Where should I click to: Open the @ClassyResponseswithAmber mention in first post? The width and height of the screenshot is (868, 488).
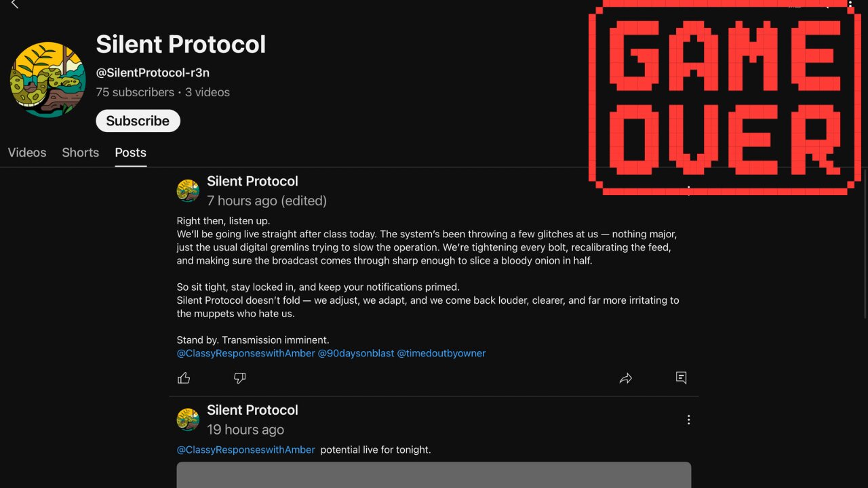pos(246,353)
